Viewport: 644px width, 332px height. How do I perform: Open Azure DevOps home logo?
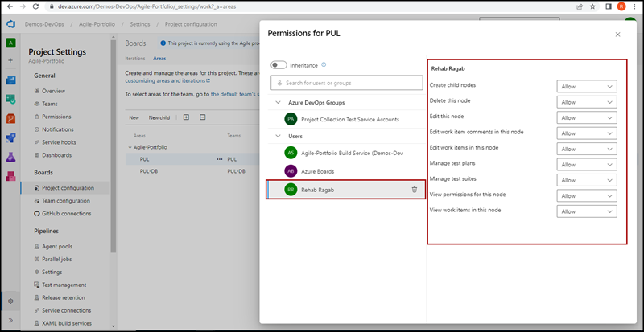pos(10,24)
